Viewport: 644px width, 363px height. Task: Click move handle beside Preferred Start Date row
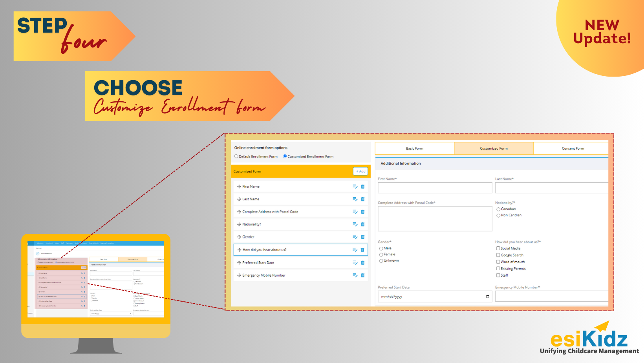[x=239, y=263]
